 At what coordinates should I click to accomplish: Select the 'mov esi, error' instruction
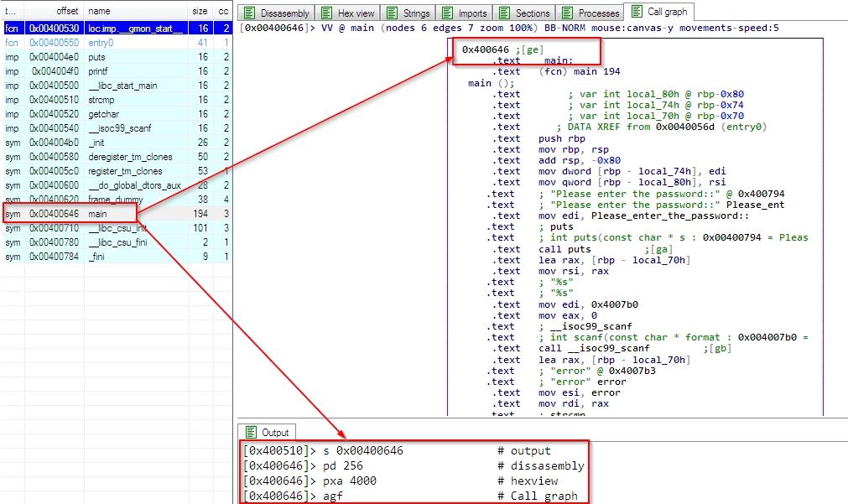pos(580,392)
